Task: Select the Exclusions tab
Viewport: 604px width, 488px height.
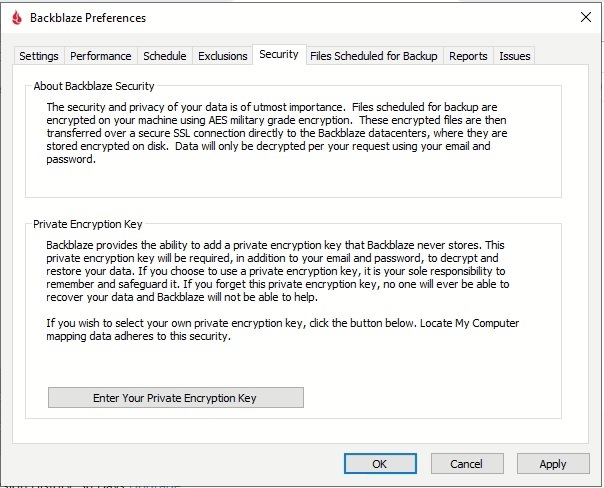Action: pyautogui.click(x=223, y=56)
